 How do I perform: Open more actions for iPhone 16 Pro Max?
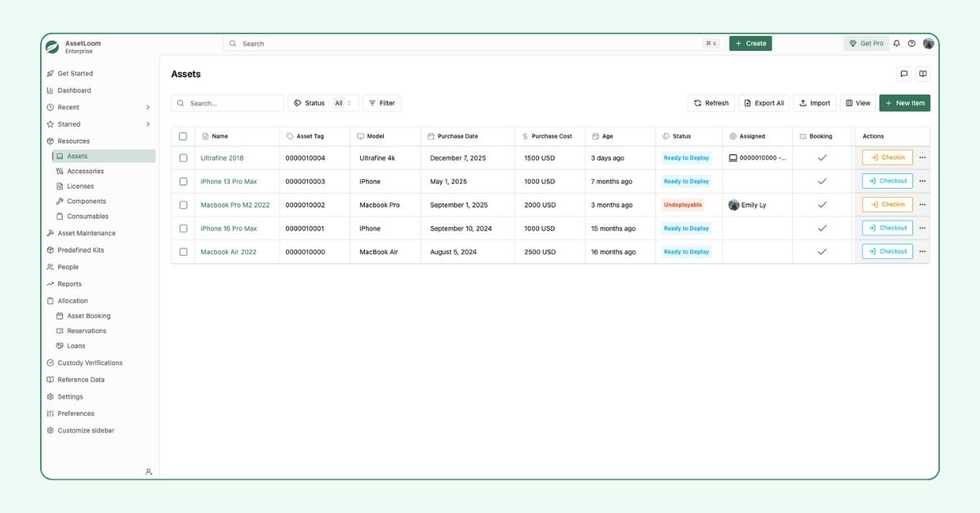tap(922, 228)
